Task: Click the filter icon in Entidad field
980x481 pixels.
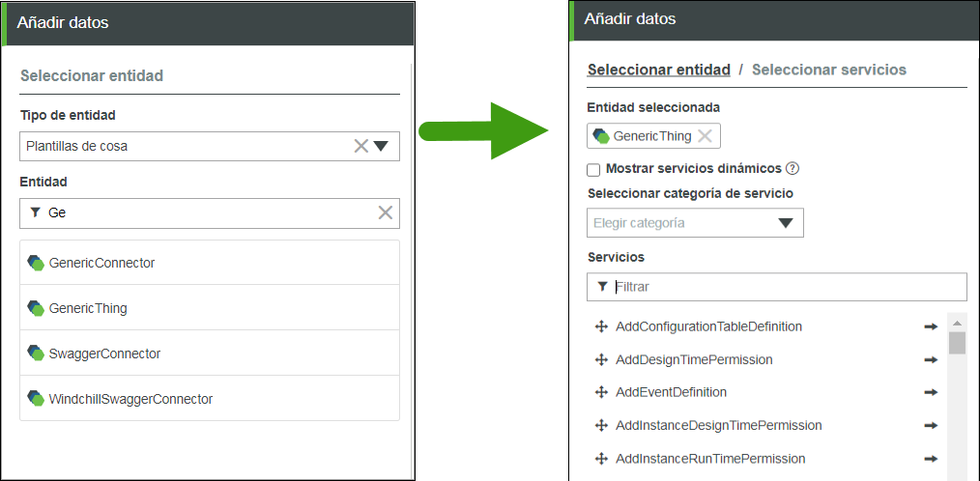Action: (x=35, y=212)
